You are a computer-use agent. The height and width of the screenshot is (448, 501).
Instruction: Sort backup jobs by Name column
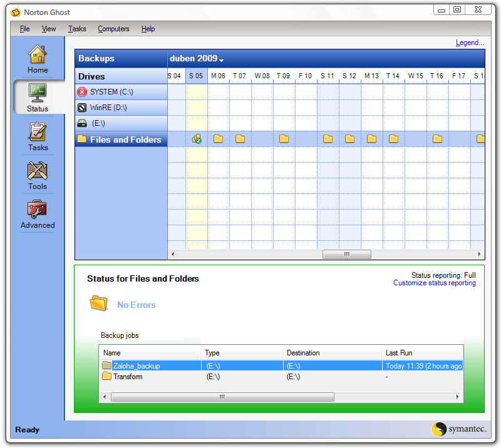(150, 353)
